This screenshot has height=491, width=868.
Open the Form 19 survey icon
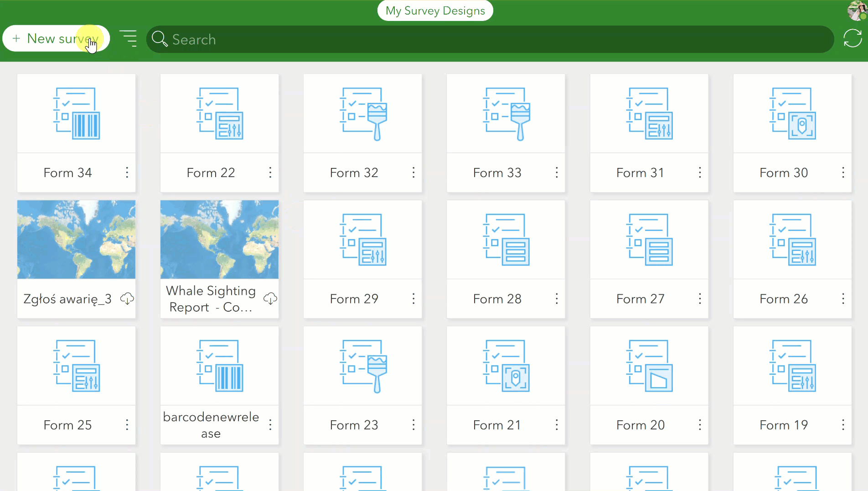[x=792, y=366]
